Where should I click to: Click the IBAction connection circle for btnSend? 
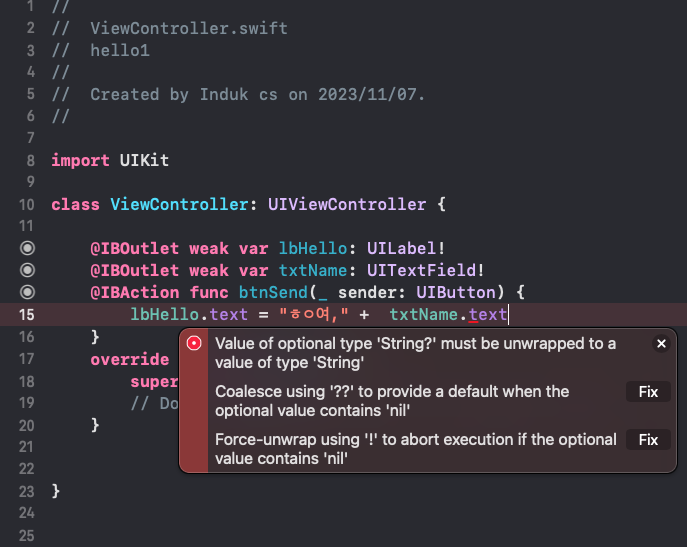27,292
